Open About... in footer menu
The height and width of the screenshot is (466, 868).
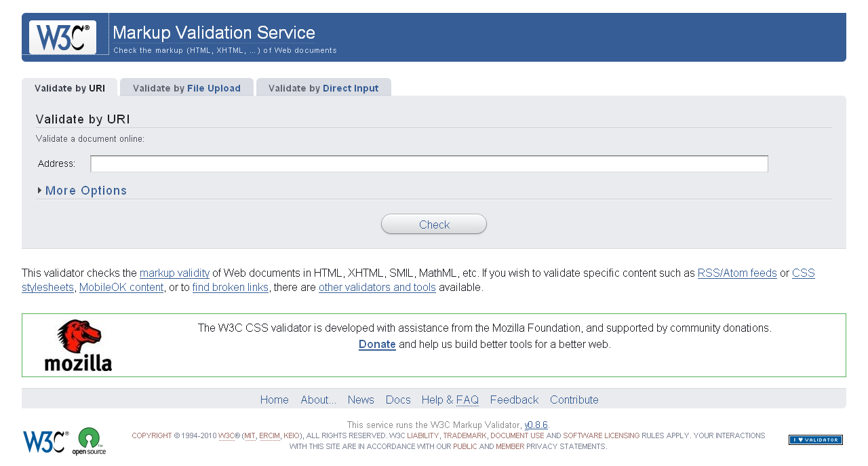(x=319, y=400)
